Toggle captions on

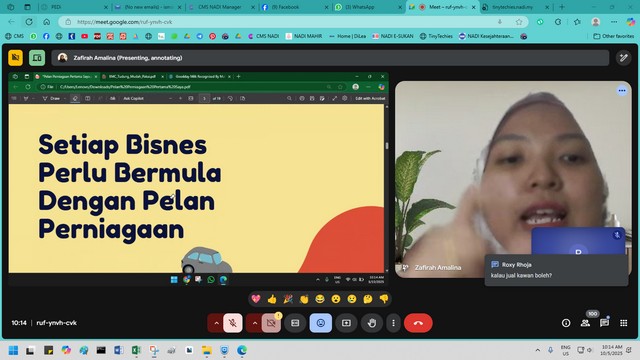pyautogui.click(x=295, y=323)
